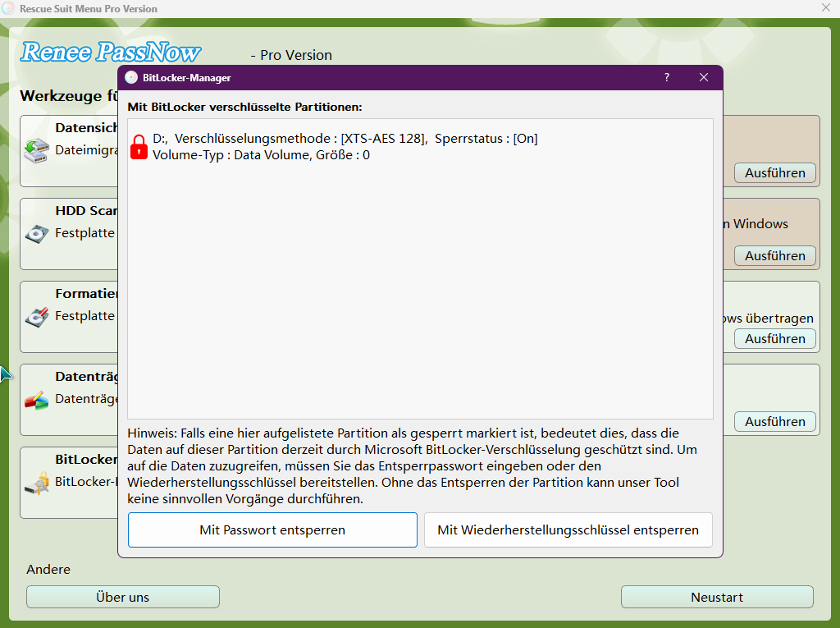Click the BitLocker-Manager title bar icon
Screen dimensions: 840x628
click(131, 76)
